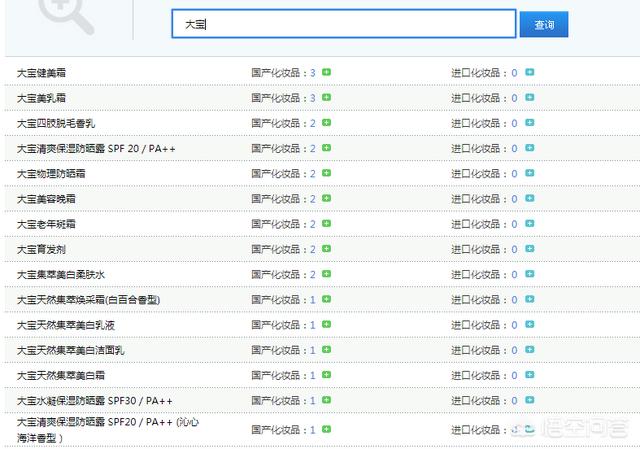Click blue plus icon for 大宝天然集萃美白霜
Screen dimensions: 640x449
[x=529, y=375]
